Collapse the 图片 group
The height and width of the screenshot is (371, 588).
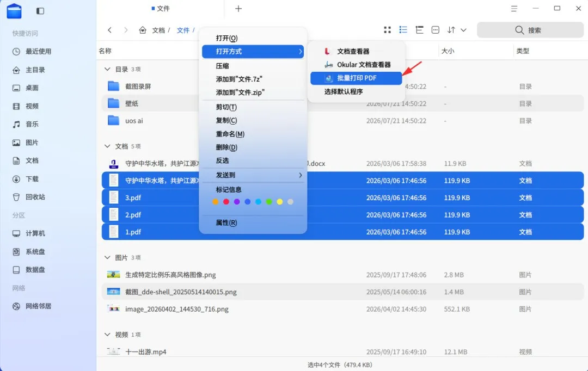tap(107, 257)
